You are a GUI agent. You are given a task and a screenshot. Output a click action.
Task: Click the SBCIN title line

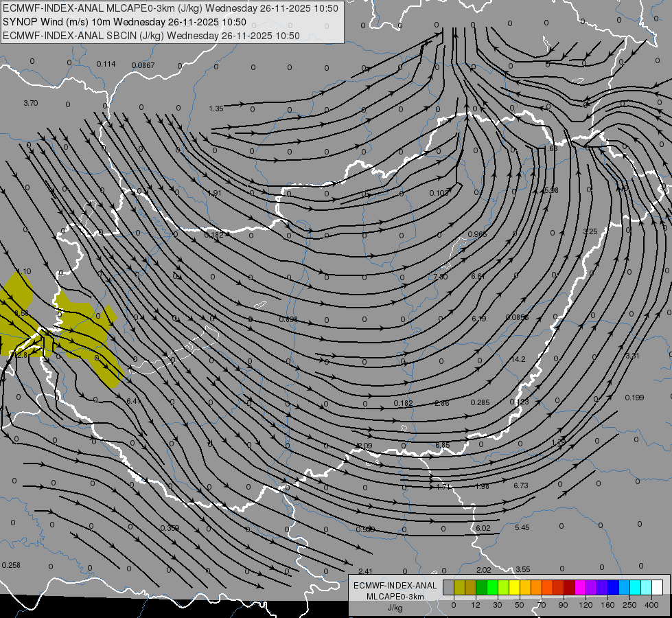point(151,36)
